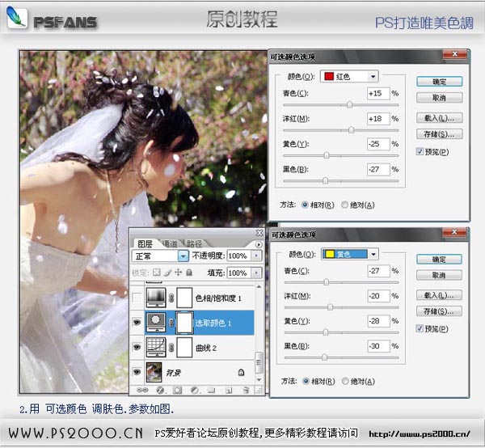Switch to the 路径 paths tab
The image size is (485, 448).
[x=194, y=243]
